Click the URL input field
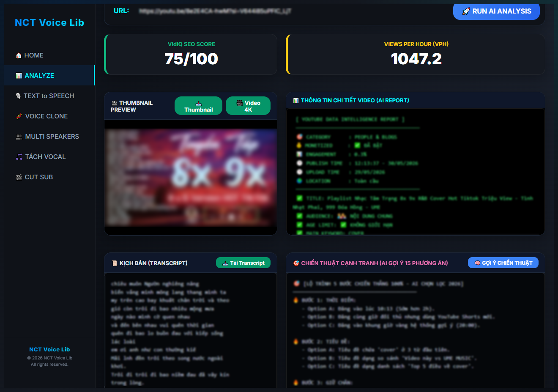 point(291,11)
